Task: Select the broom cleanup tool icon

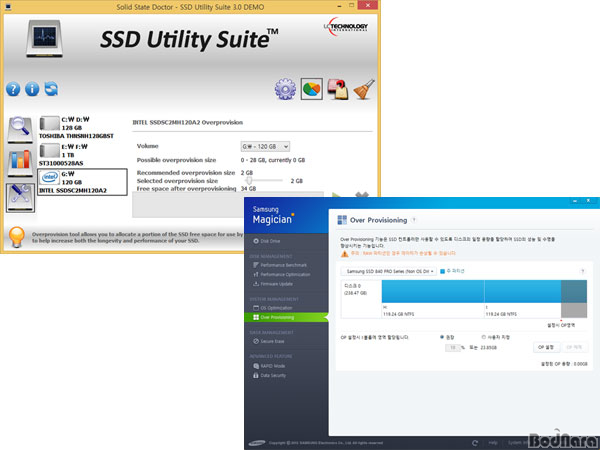Action: point(364,89)
